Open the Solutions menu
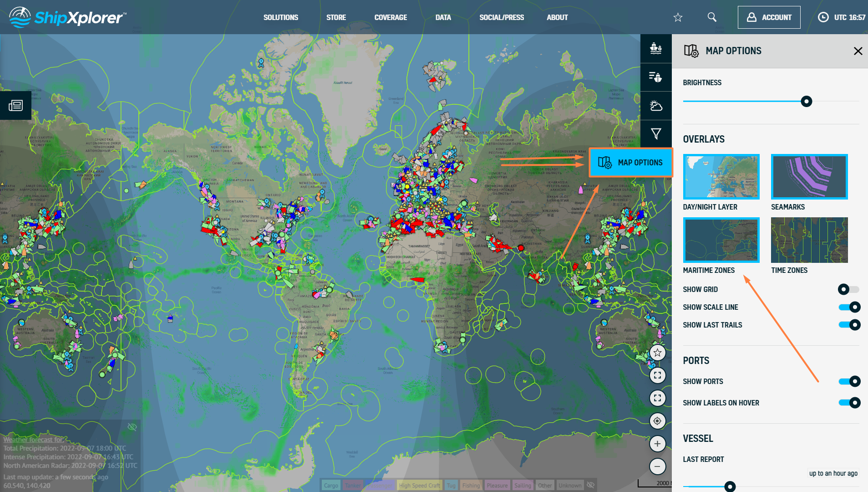The width and height of the screenshot is (868, 492). click(280, 17)
